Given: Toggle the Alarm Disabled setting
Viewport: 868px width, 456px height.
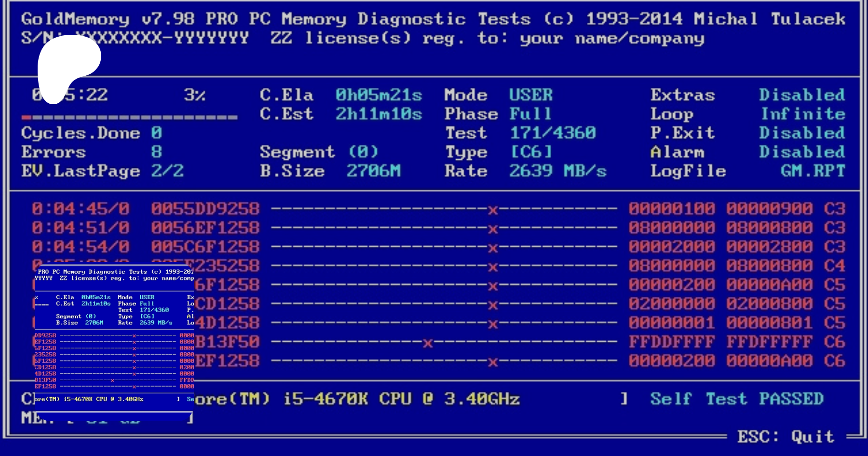Looking at the screenshot, I should (x=801, y=152).
